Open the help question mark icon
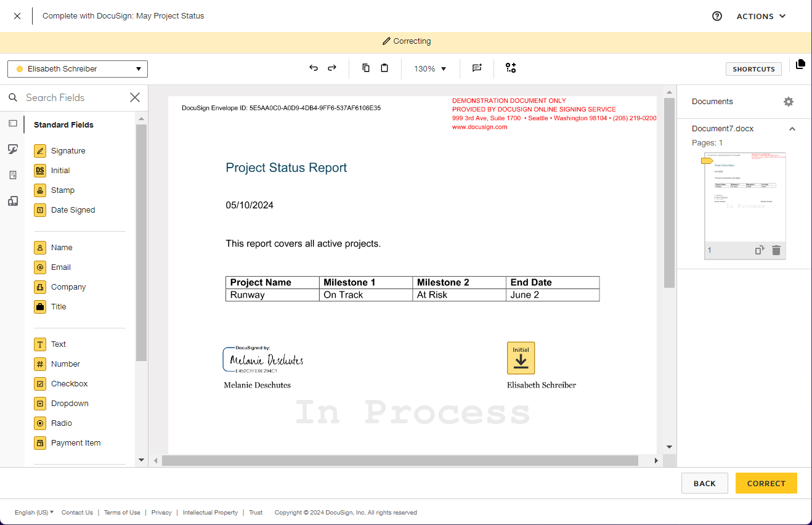The height and width of the screenshot is (525, 812). 717,17
